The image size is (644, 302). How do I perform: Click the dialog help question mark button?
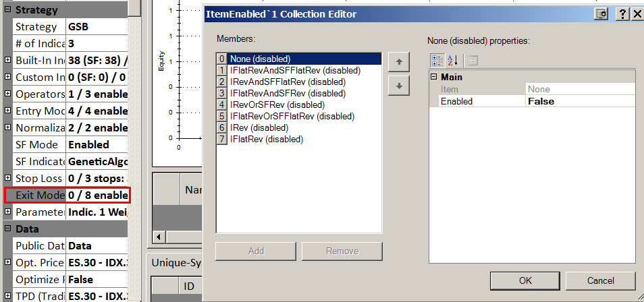(x=622, y=14)
